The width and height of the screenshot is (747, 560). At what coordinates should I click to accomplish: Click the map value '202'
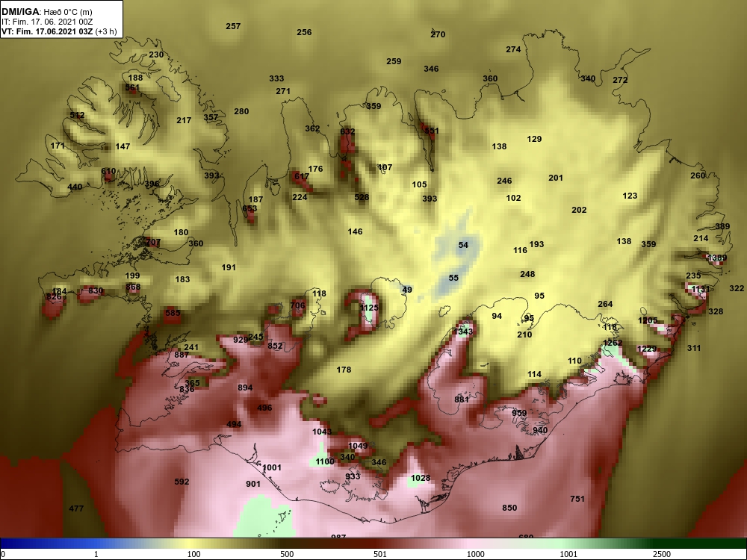579,210
